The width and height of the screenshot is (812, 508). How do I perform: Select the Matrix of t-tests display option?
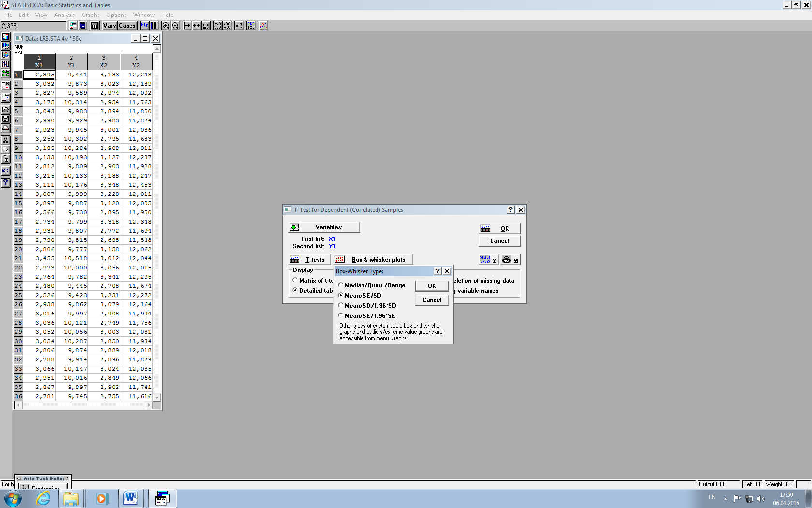point(313,281)
